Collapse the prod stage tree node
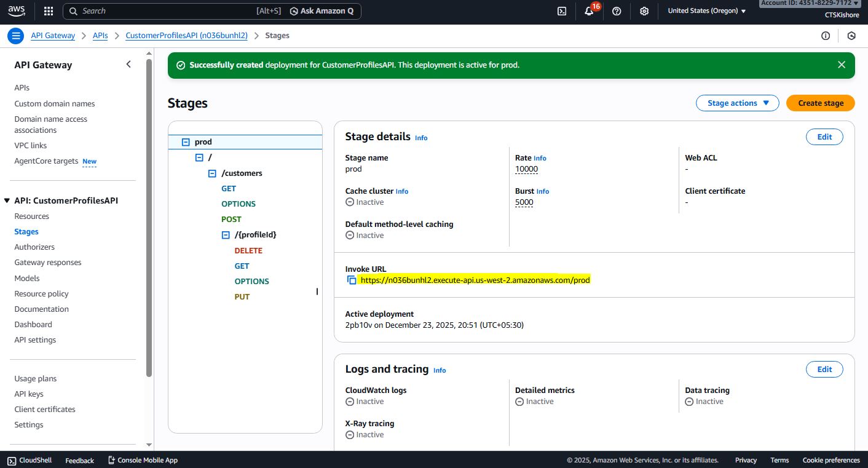 186,142
